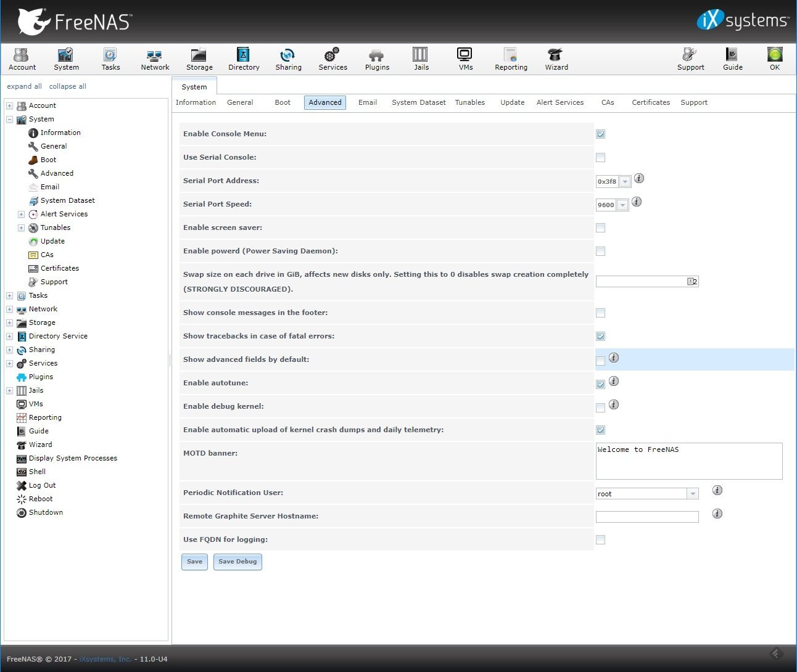Viewport: 797px width, 672px height.
Task: Show info for Serial Port Address
Action: pos(639,178)
